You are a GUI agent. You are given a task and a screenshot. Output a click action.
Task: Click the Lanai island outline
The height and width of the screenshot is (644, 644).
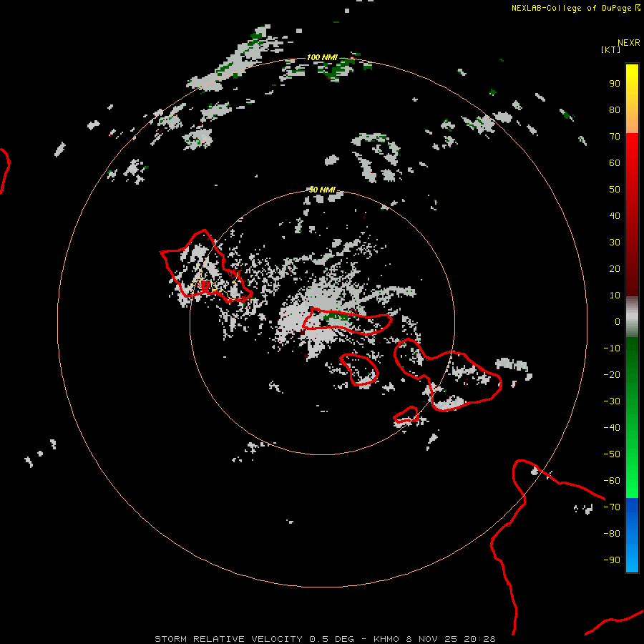(359, 369)
